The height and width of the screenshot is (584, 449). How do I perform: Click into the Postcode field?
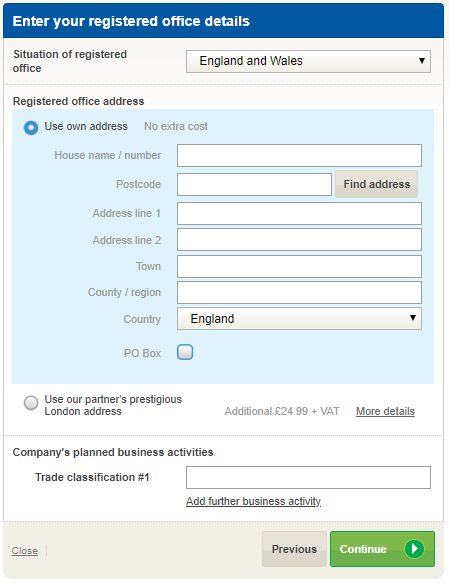point(254,184)
